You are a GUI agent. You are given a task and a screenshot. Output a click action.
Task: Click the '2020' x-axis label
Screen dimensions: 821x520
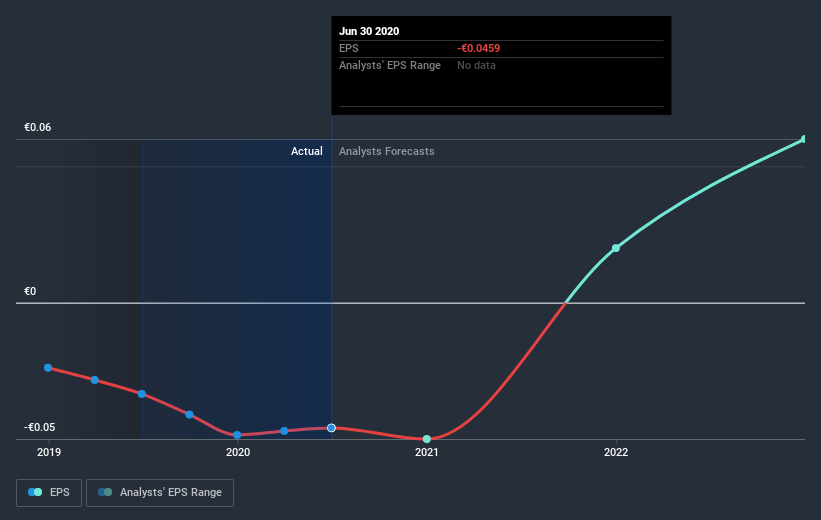tap(238, 452)
